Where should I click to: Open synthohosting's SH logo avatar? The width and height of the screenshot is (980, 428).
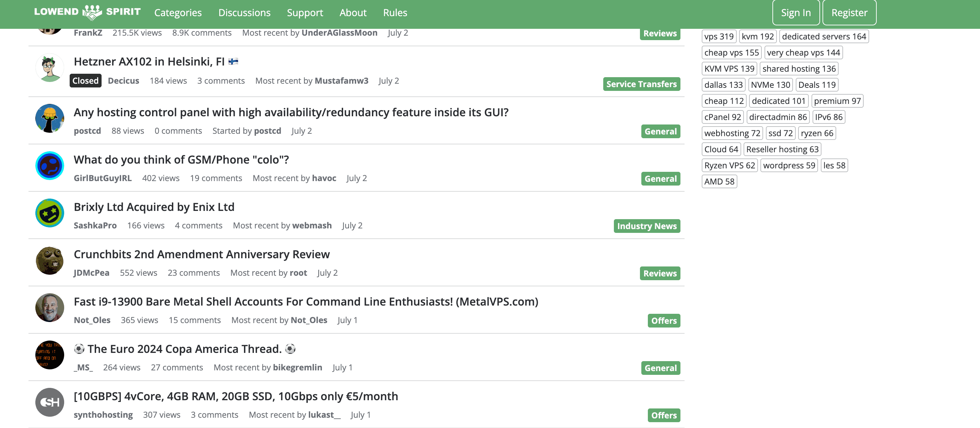pos(49,402)
